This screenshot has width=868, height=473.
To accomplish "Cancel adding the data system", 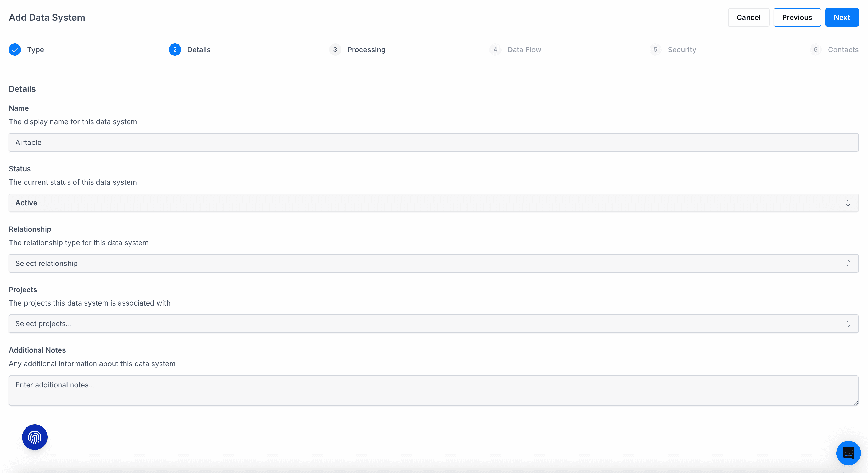I will [x=748, y=18].
